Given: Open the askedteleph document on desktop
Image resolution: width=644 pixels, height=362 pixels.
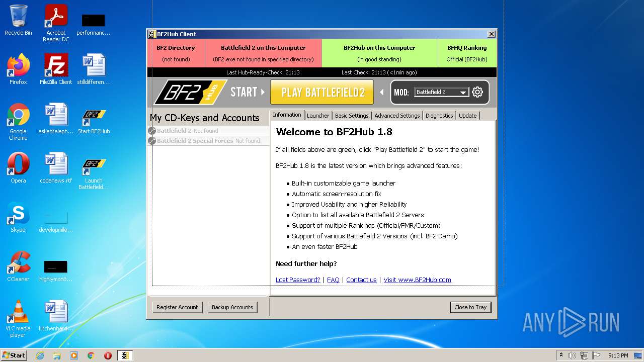Looking at the screenshot, I should tap(56, 119).
